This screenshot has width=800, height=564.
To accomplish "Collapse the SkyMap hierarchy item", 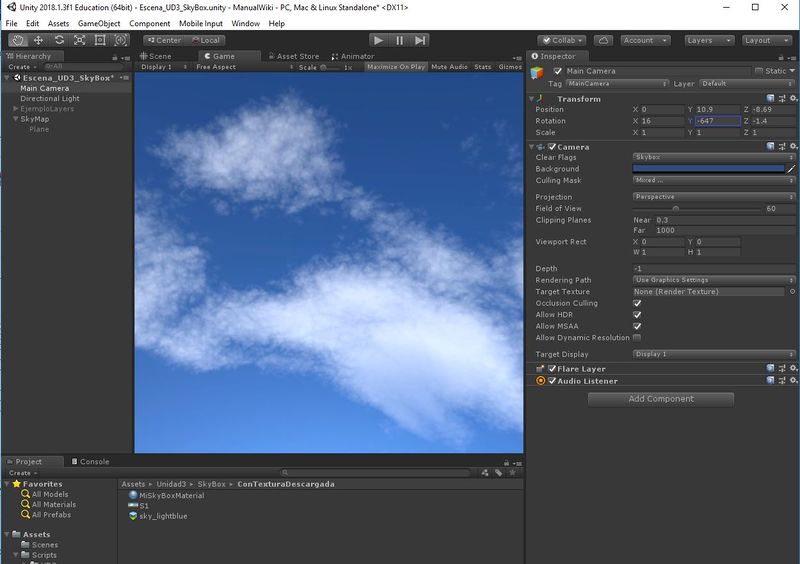I will coord(16,119).
